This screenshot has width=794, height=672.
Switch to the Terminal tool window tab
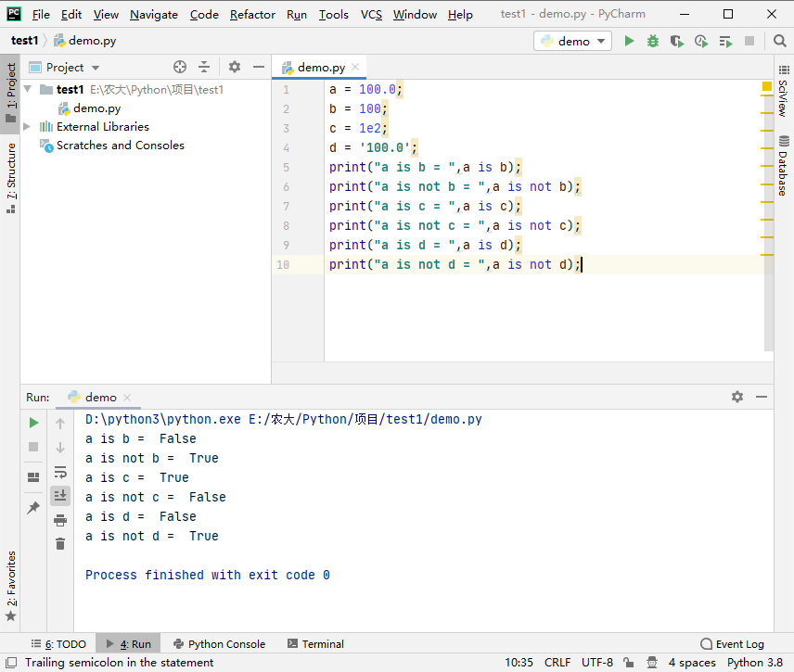pyautogui.click(x=315, y=644)
